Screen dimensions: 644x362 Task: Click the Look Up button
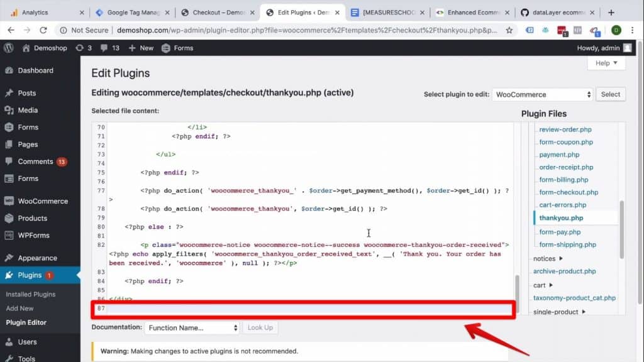click(260, 327)
